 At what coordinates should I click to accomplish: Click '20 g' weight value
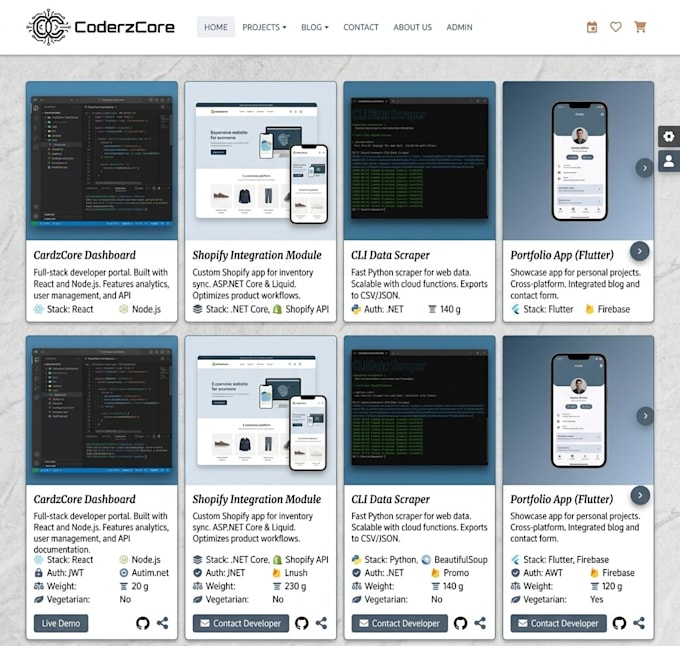coord(140,586)
